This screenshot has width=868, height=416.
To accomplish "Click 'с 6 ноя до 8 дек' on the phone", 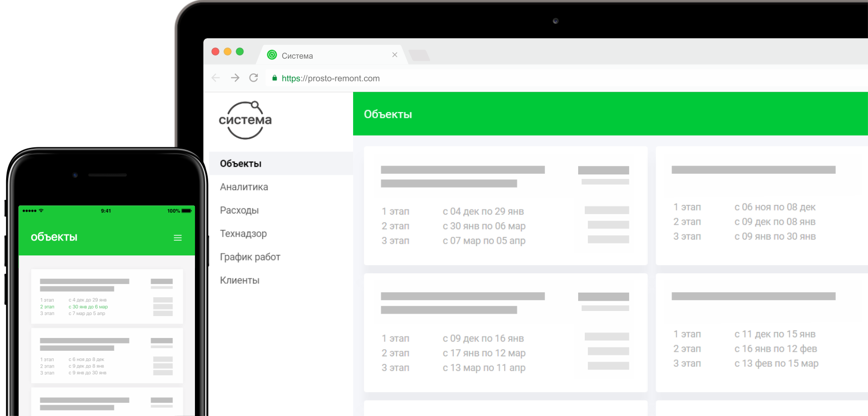I will [x=86, y=359].
